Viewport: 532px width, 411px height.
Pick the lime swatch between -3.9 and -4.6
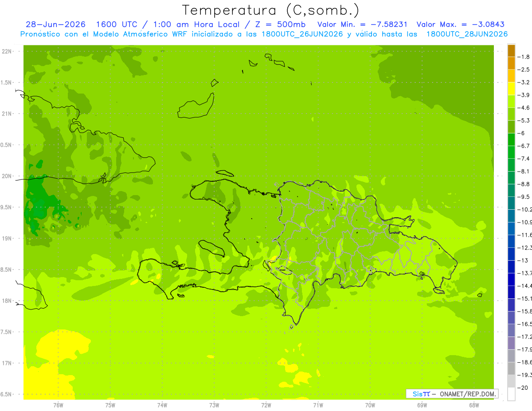tap(511, 102)
